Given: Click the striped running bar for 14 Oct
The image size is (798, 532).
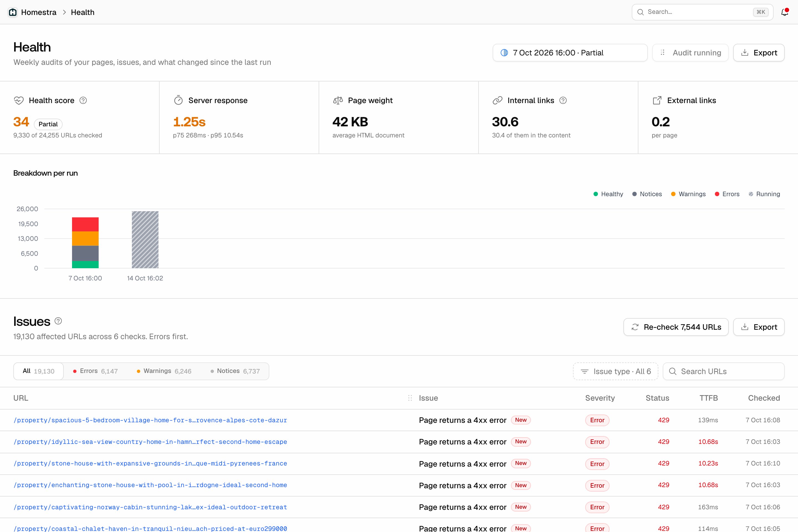Looking at the screenshot, I should pos(145,240).
